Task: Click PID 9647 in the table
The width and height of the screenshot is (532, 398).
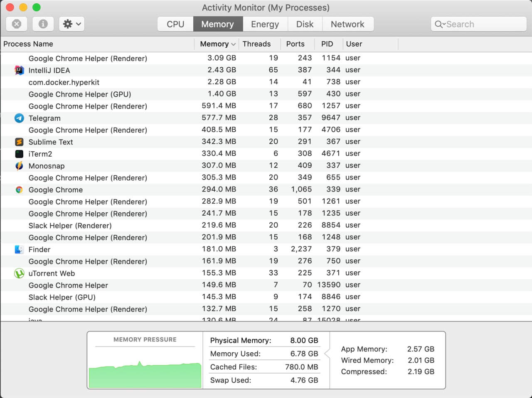Action: (331, 118)
